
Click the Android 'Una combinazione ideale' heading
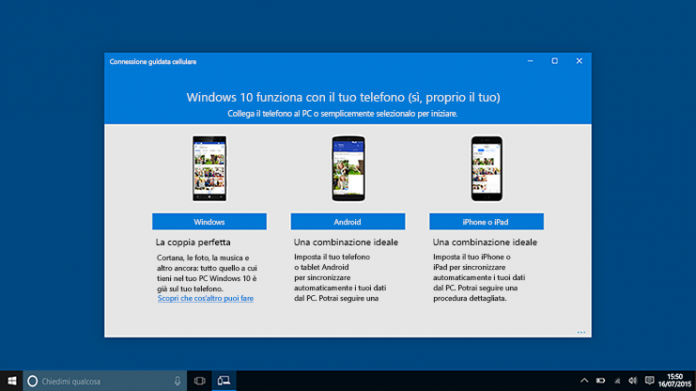click(346, 242)
